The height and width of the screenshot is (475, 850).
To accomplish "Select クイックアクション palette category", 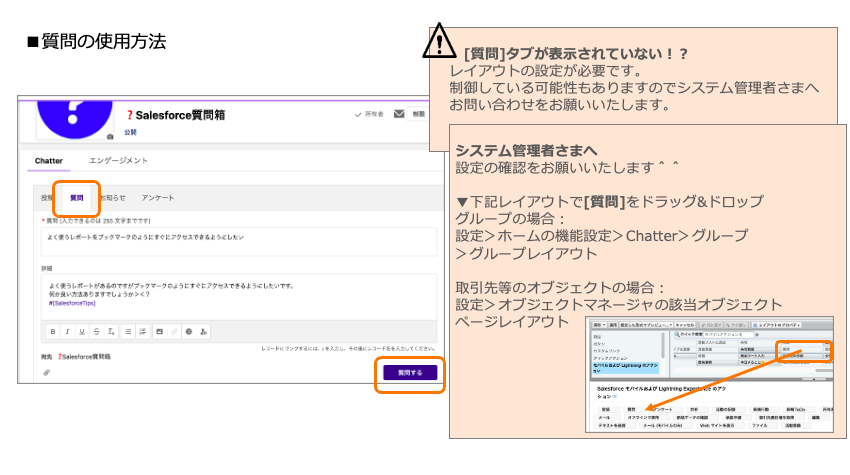I will (610, 358).
